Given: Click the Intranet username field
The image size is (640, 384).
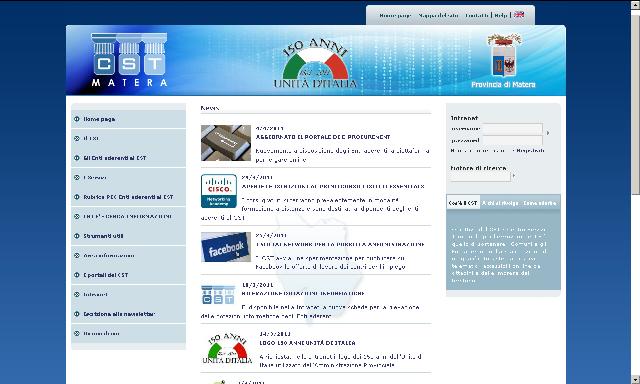Looking at the screenshot, I should point(512,129).
